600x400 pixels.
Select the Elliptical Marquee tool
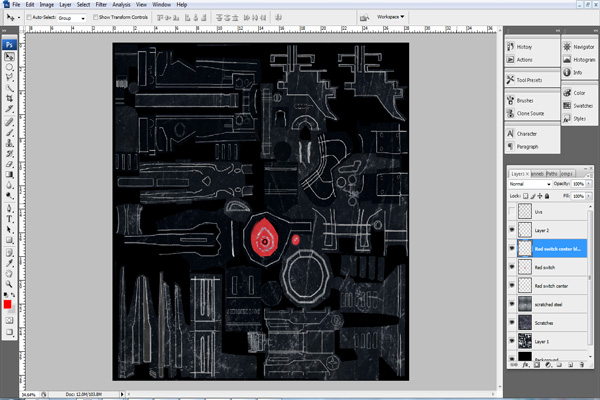click(9, 67)
